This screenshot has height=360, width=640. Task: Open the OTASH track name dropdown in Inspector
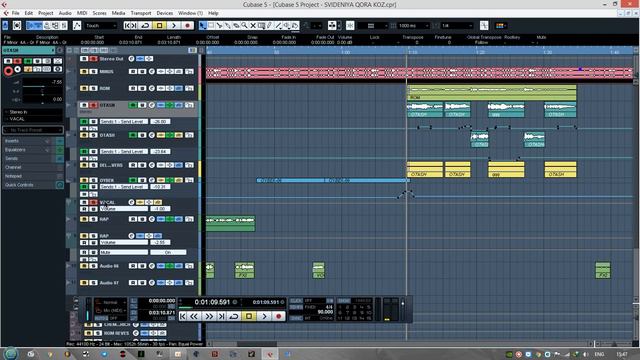29,50
